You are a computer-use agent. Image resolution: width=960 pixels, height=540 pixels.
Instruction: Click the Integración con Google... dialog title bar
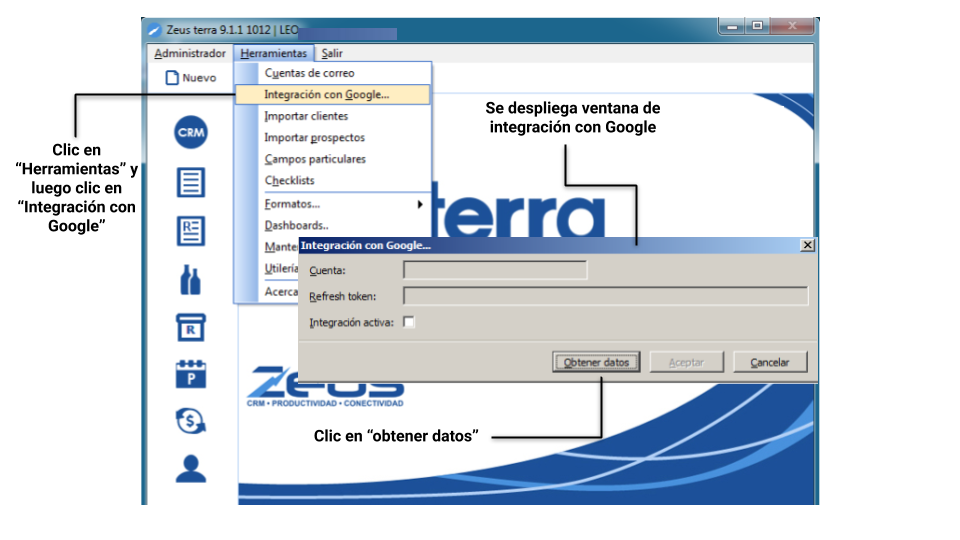click(x=557, y=245)
